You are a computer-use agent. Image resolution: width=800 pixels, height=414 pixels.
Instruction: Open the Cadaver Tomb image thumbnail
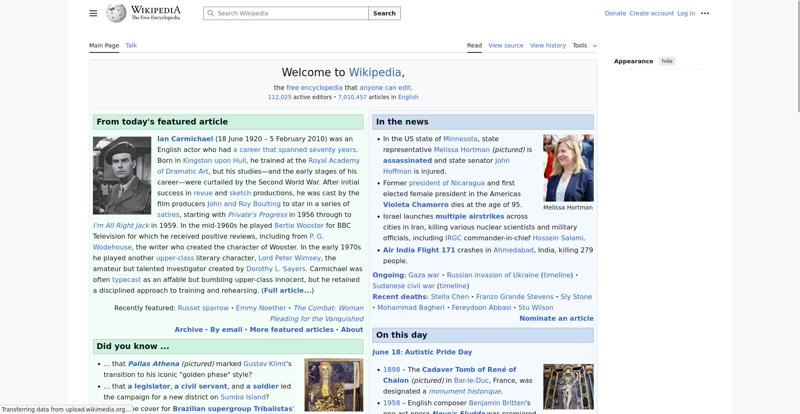pos(568,386)
